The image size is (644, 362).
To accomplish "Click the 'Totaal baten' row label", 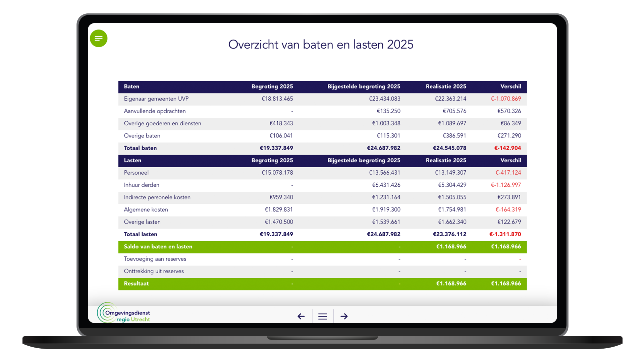I will [140, 148].
